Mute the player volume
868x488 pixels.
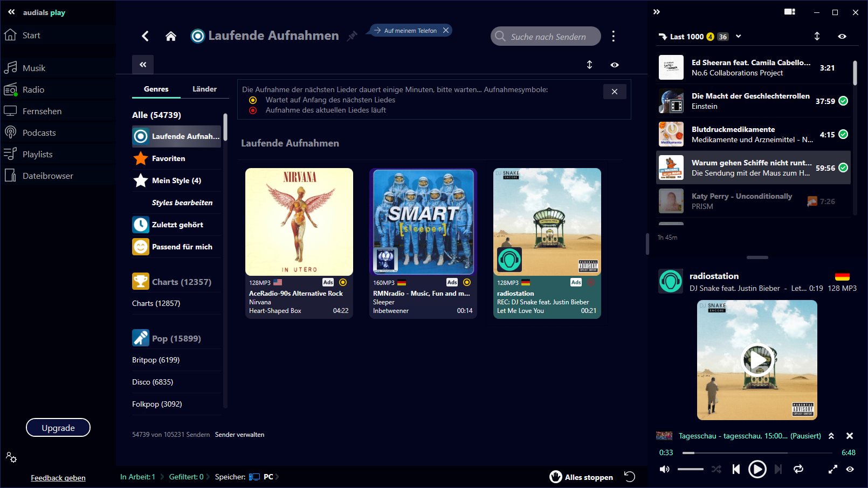665,469
